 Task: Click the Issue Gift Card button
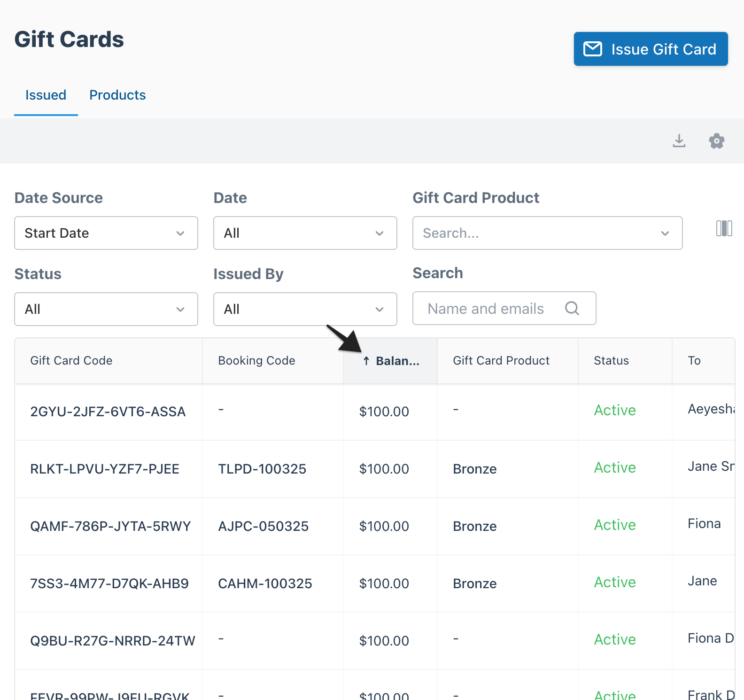(651, 49)
